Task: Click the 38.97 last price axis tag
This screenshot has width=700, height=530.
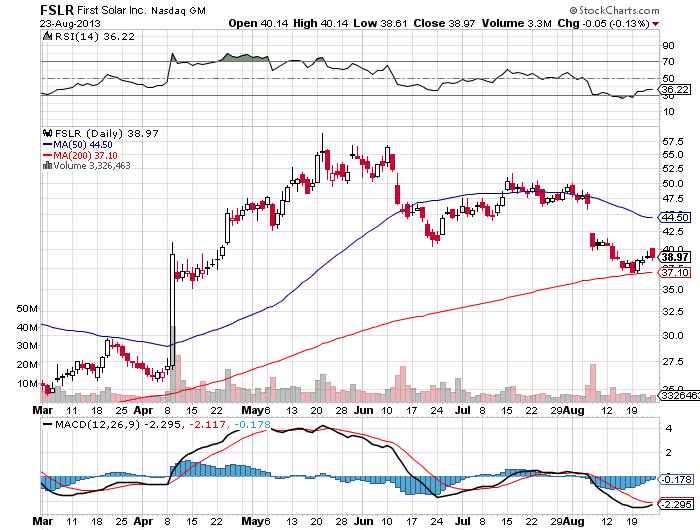Action: tap(675, 257)
